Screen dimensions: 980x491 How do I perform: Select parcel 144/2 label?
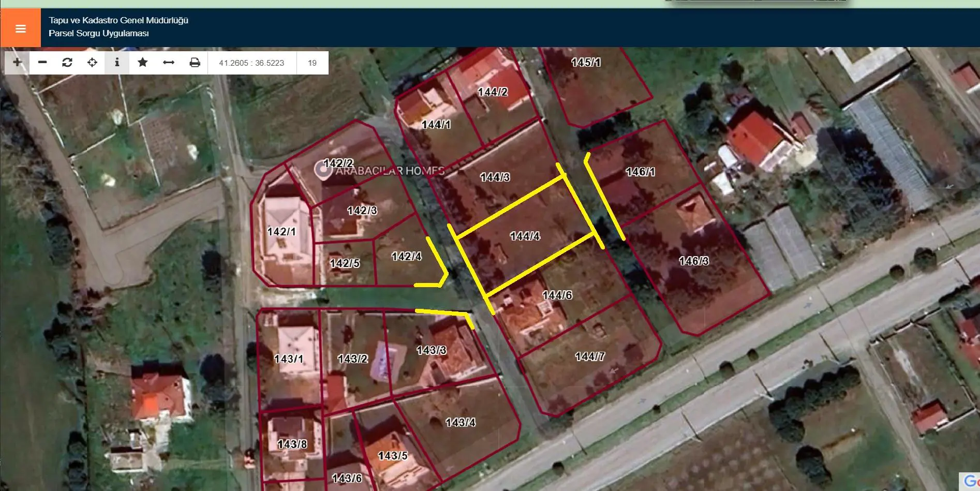pos(493,92)
